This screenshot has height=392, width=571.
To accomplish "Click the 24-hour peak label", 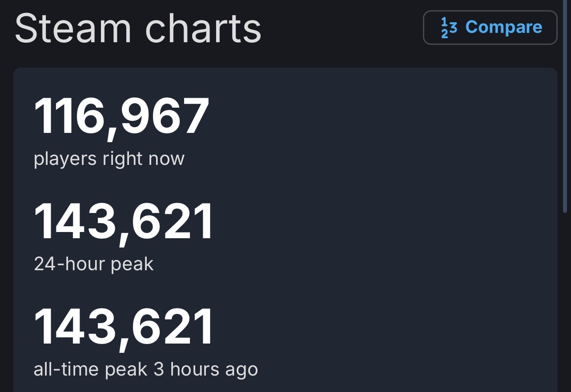I will pos(93,264).
